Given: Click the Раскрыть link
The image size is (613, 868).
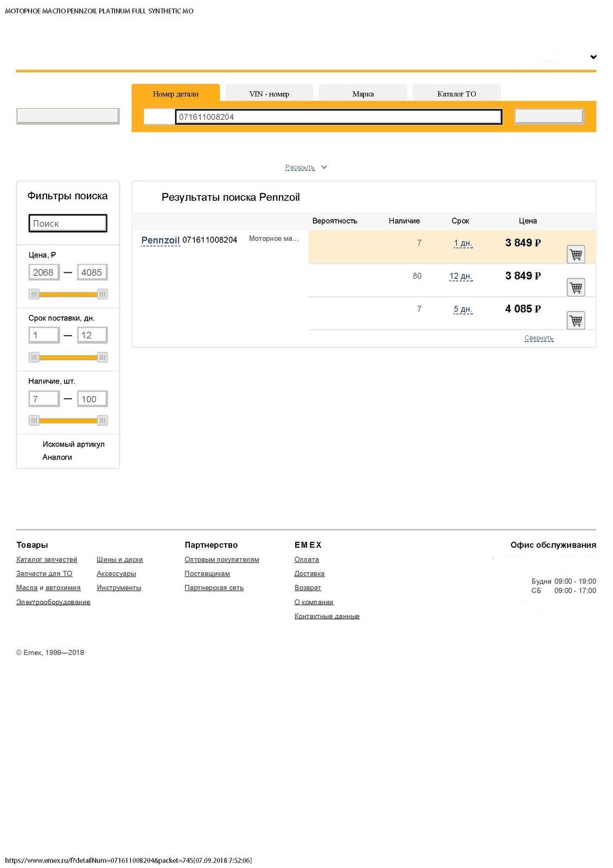Looking at the screenshot, I should click(300, 167).
